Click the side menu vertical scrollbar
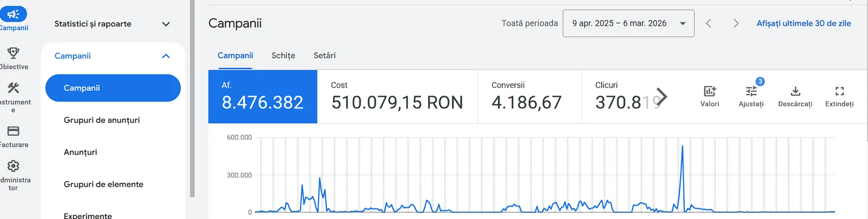 192,99
